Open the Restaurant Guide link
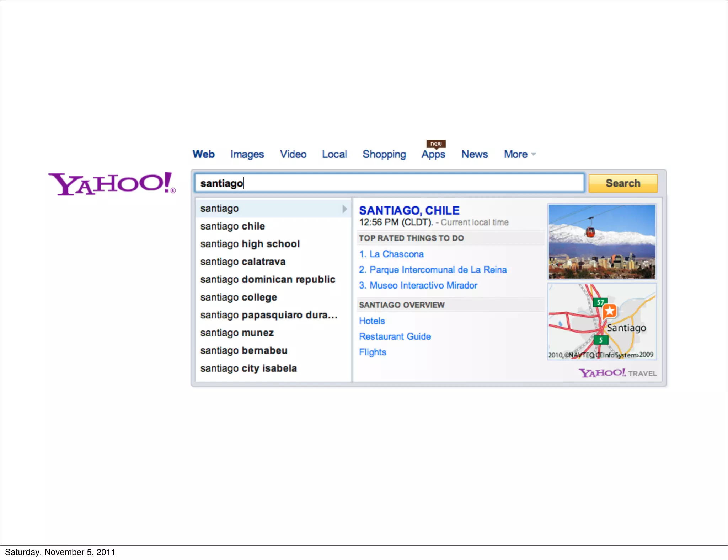This screenshot has width=728, height=560. [x=395, y=336]
